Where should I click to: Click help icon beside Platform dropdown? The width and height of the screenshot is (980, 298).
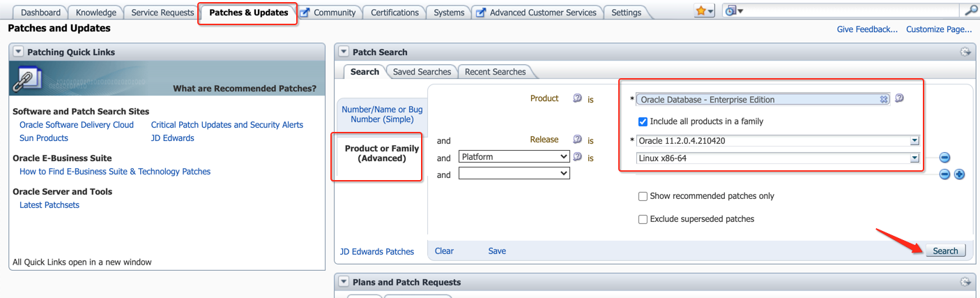577,157
